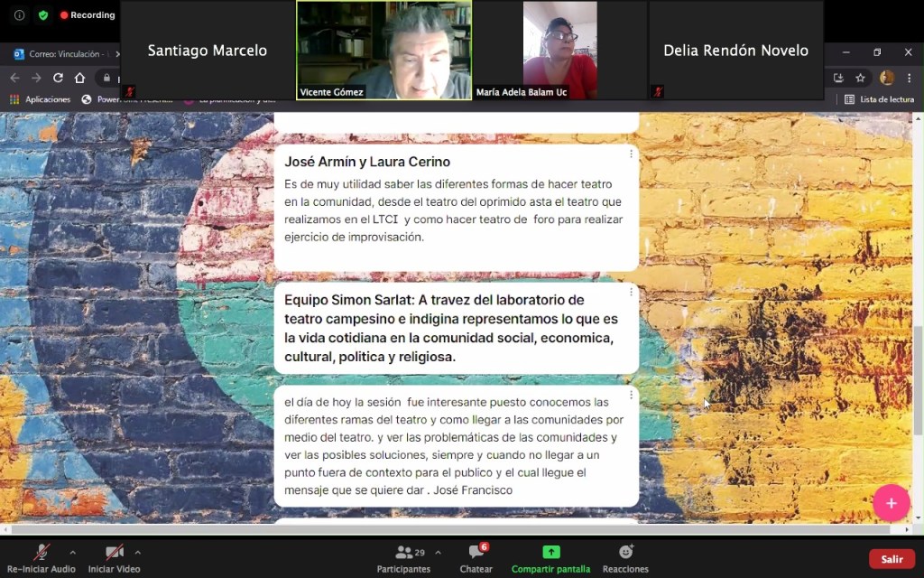Screen dimensions: 924x578
Task: Open options menu on José Armín post
Action: pyautogui.click(x=631, y=154)
